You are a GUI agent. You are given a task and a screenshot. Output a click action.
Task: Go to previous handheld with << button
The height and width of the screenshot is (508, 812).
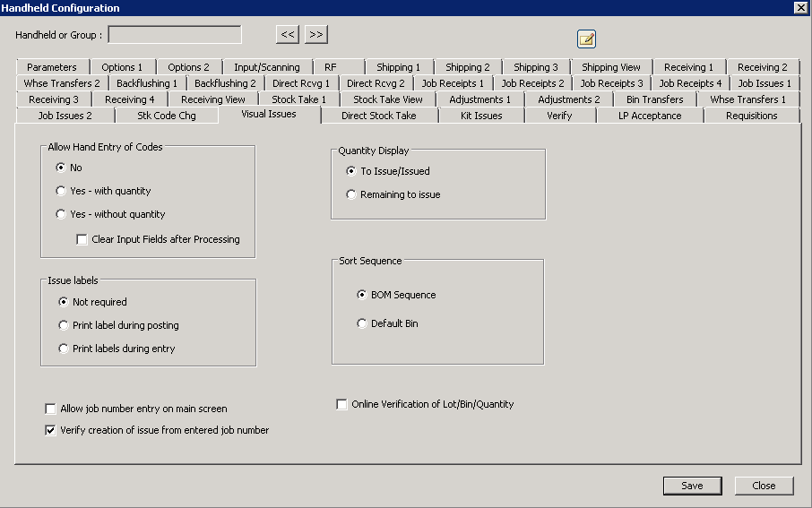pos(287,35)
